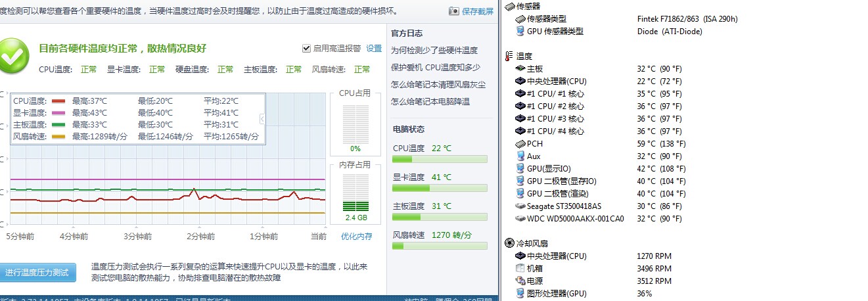Click the 机箱 chassis fan icon

point(520,269)
